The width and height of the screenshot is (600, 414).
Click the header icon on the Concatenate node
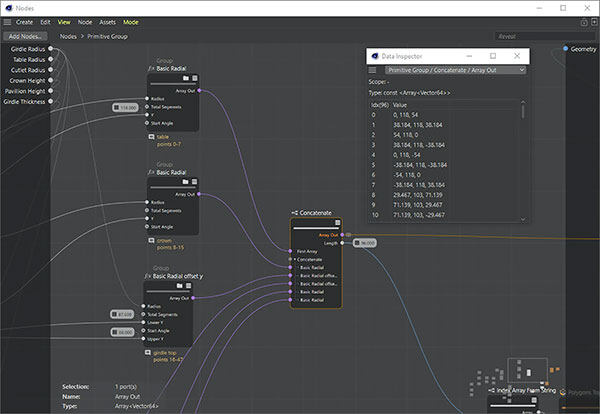point(339,224)
